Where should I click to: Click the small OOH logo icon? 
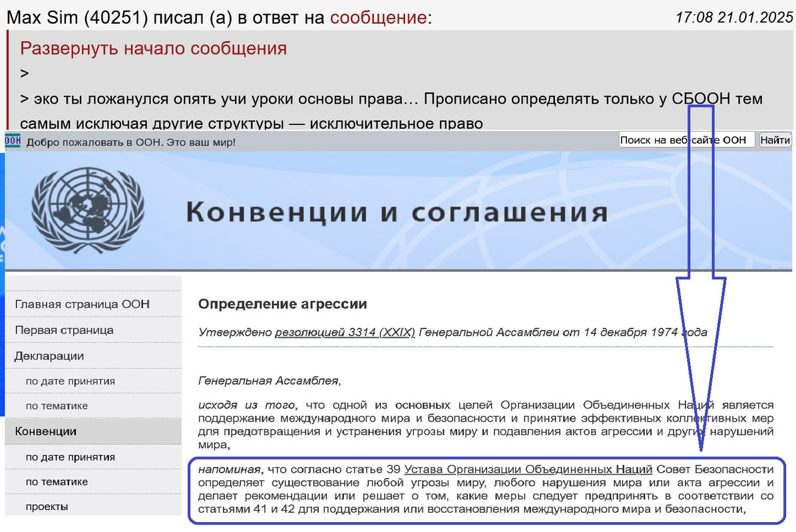(x=13, y=141)
